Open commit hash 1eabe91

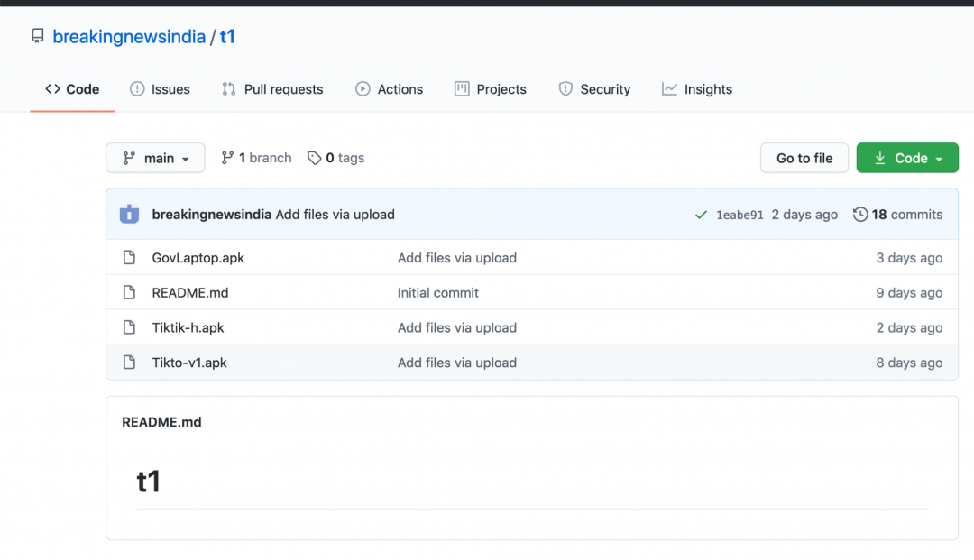coord(740,215)
